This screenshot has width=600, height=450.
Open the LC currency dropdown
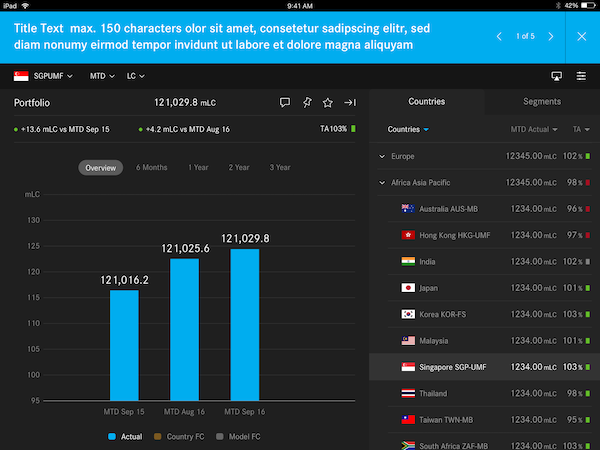coord(135,76)
